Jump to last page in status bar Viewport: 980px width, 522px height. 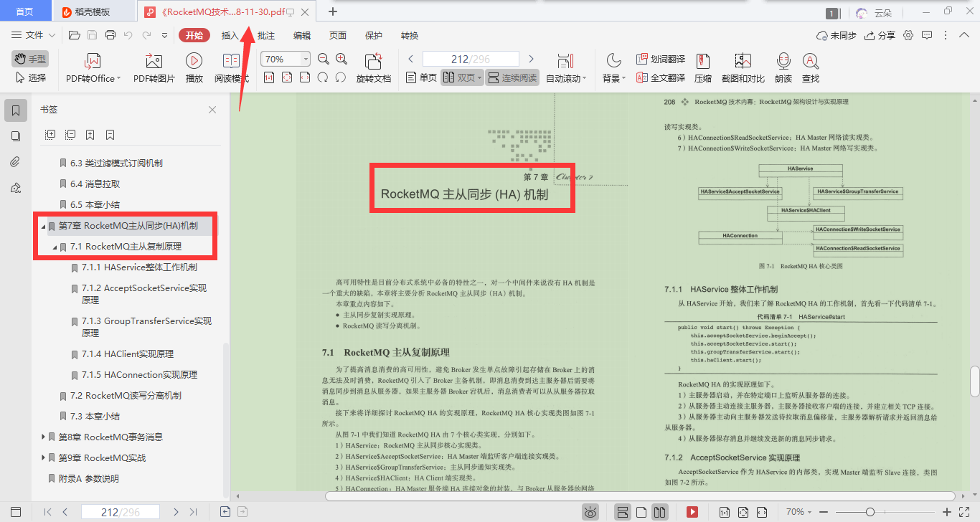tap(193, 512)
